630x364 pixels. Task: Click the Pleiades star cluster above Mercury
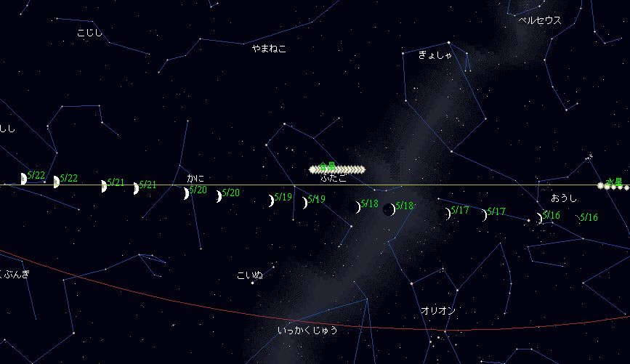(x=590, y=156)
